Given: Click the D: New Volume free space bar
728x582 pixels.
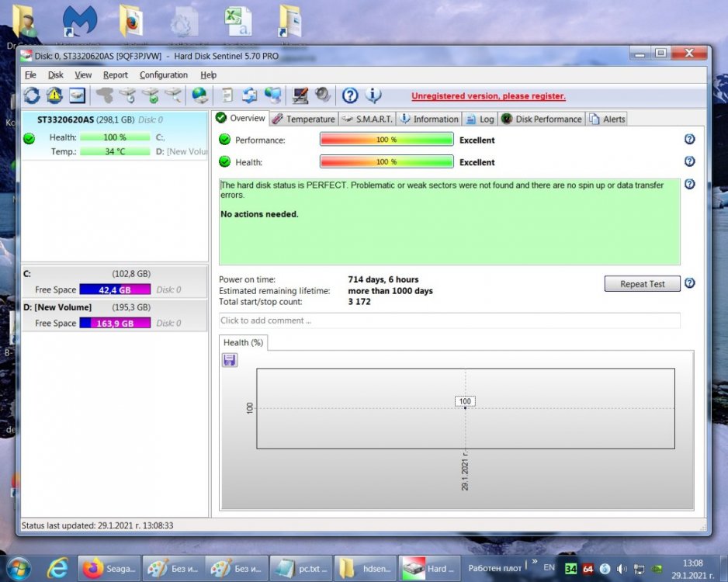Looking at the screenshot, I should (115, 324).
